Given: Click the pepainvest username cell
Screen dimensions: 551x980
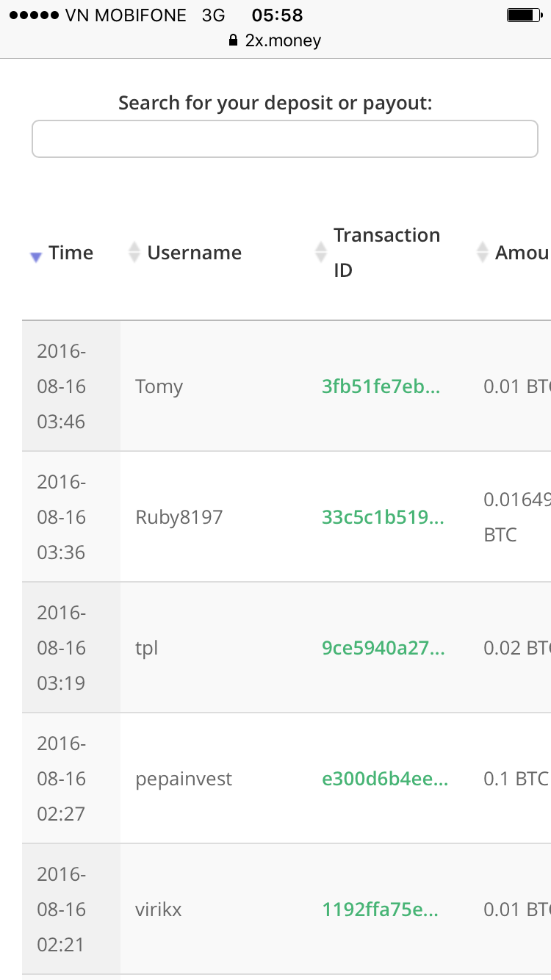Looking at the screenshot, I should [184, 779].
